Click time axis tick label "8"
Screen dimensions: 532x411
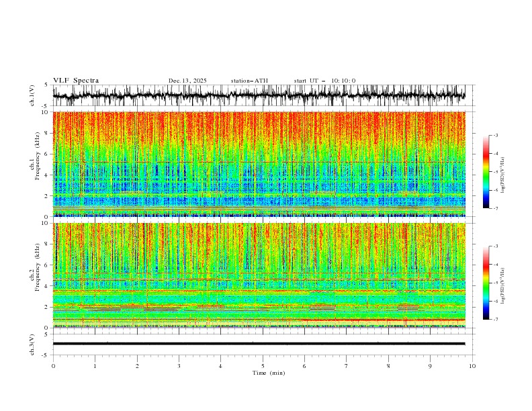pyautogui.click(x=388, y=366)
